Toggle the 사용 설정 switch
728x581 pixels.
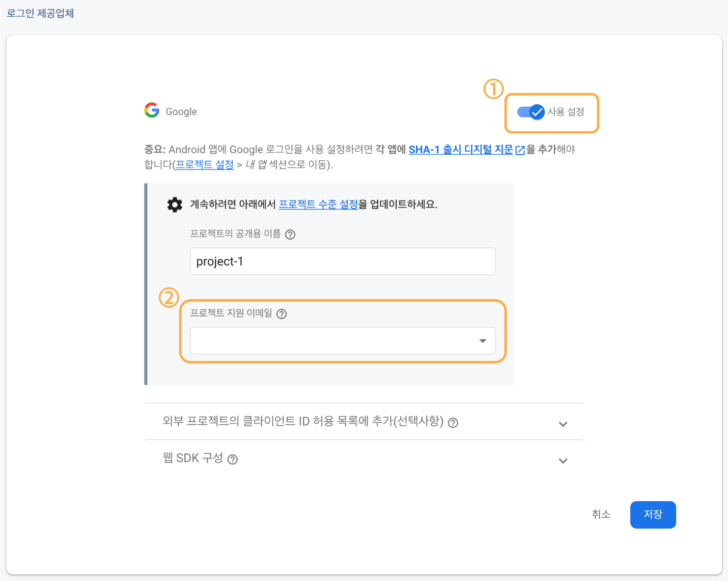[x=530, y=112]
